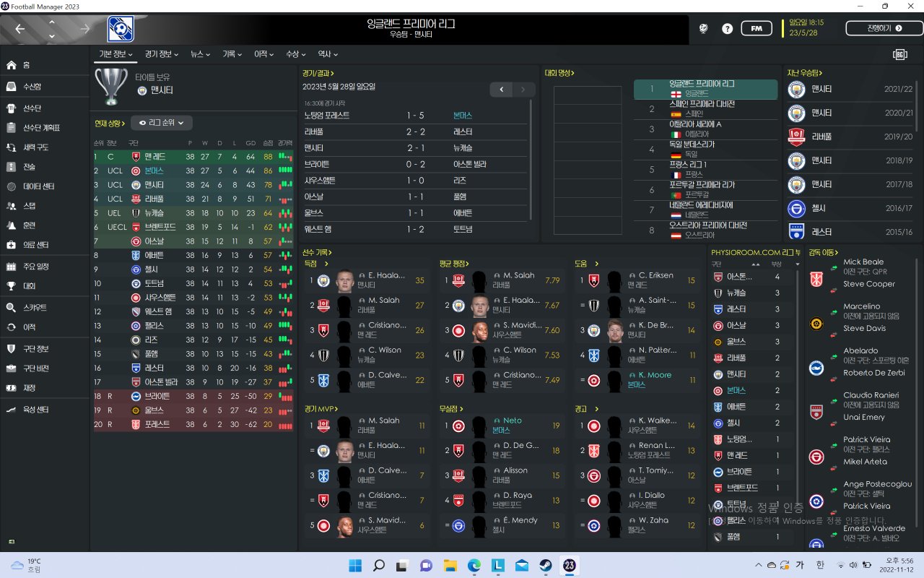
Task: Open the 2019/20 리버풀 past winner entry
Action: click(x=851, y=137)
